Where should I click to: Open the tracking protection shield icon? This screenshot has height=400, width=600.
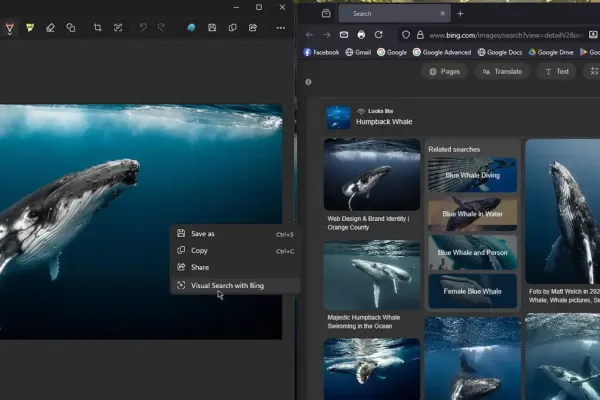[x=406, y=35]
